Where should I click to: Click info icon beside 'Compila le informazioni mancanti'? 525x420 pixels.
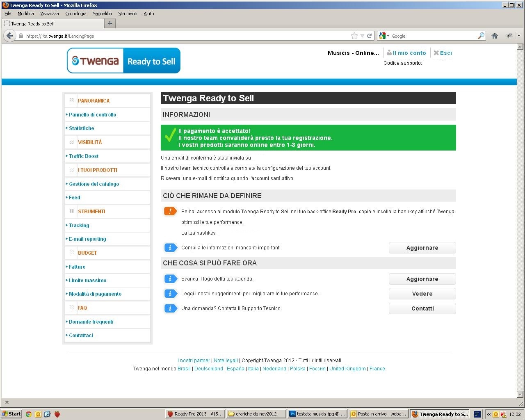click(170, 248)
